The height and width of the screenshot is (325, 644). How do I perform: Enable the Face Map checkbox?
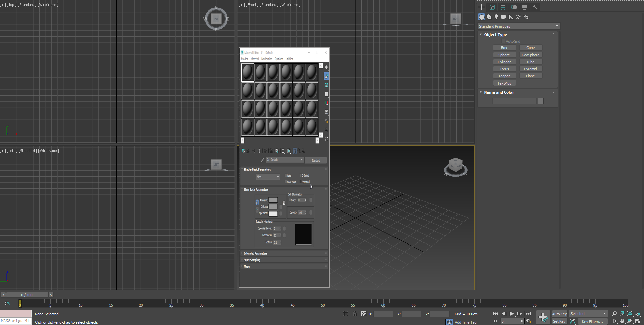pyautogui.click(x=286, y=182)
